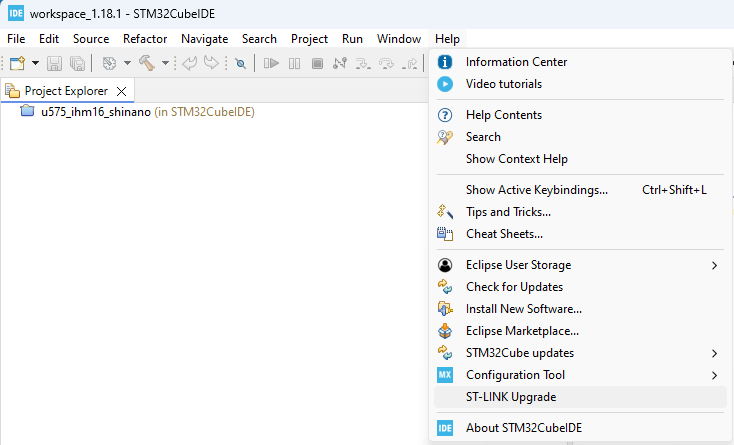
Task: Choose Check for Updates
Action: pos(580,287)
